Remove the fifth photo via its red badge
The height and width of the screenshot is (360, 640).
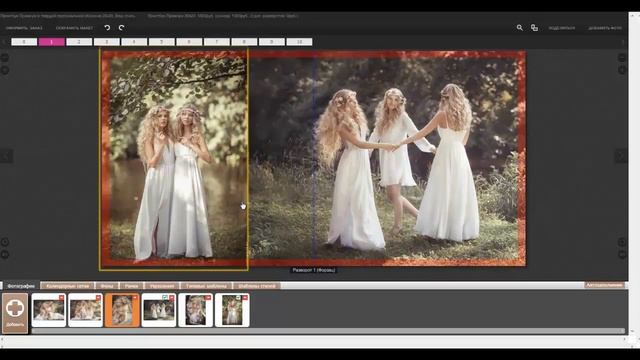(208, 298)
